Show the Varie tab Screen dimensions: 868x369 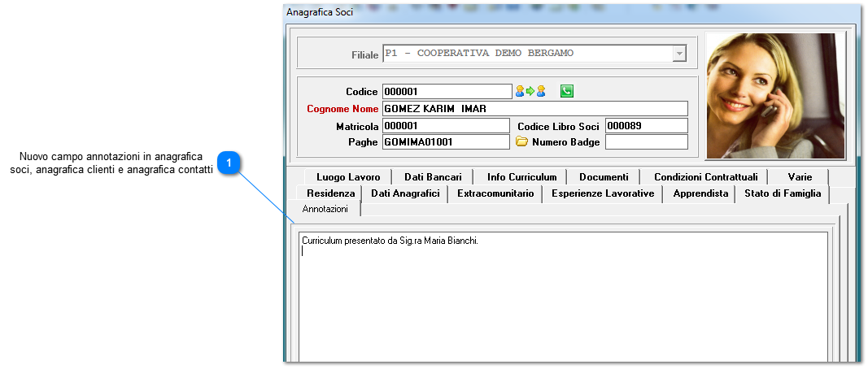pyautogui.click(x=800, y=177)
